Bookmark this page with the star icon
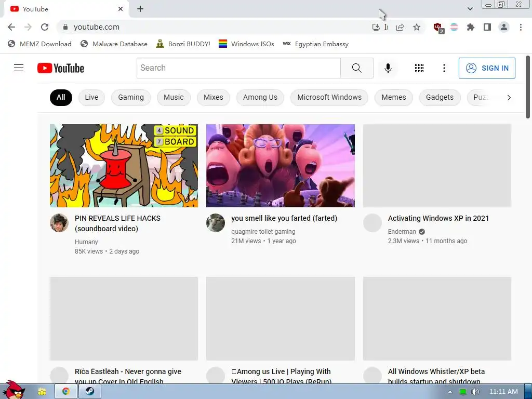 click(x=417, y=27)
